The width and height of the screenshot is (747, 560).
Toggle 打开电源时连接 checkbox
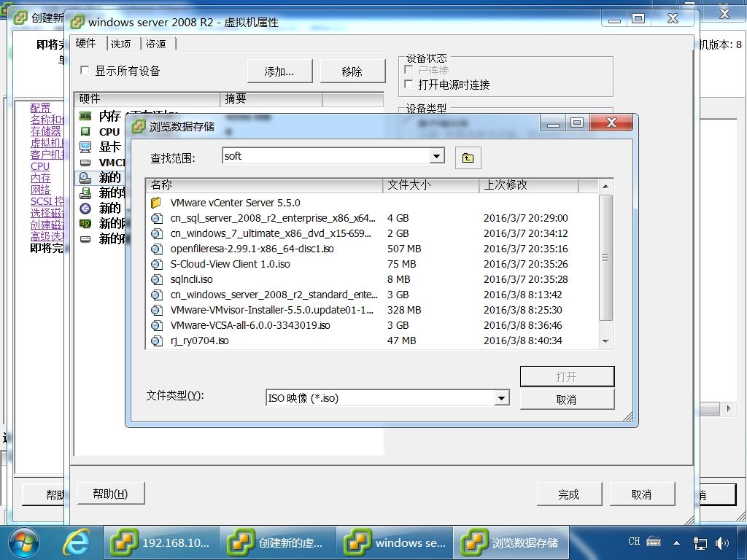(409, 85)
